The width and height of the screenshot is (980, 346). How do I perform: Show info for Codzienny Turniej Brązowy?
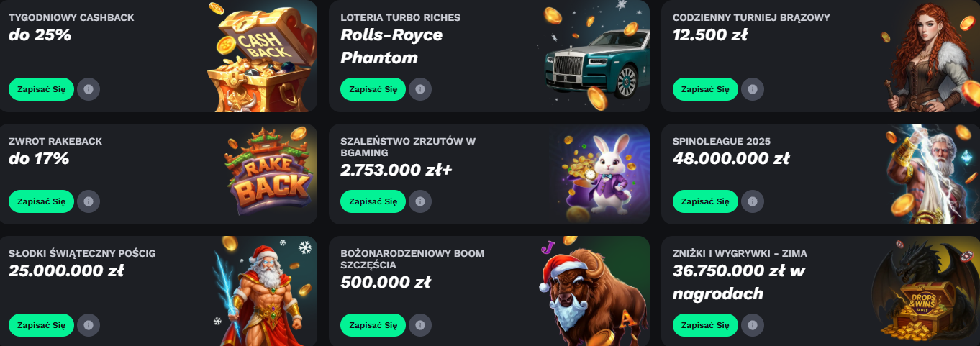coord(753,89)
